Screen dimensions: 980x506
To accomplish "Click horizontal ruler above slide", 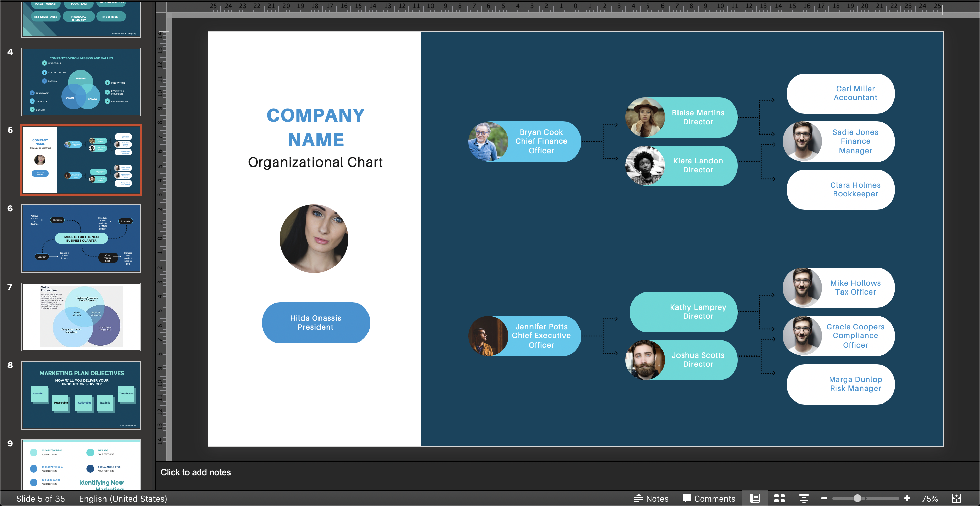I will (575, 7).
